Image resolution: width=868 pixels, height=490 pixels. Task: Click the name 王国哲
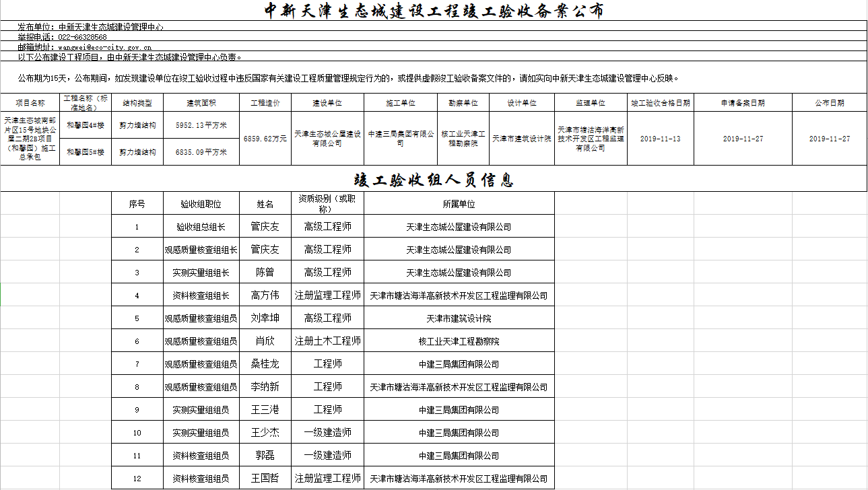tap(265, 479)
